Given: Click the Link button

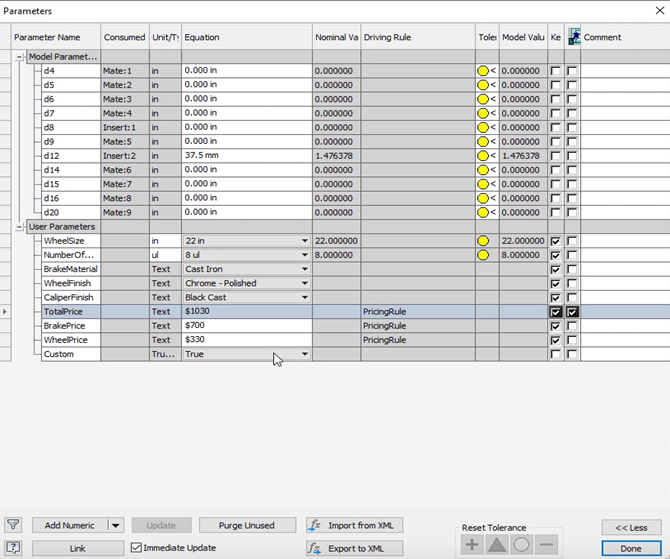Looking at the screenshot, I should (78, 548).
